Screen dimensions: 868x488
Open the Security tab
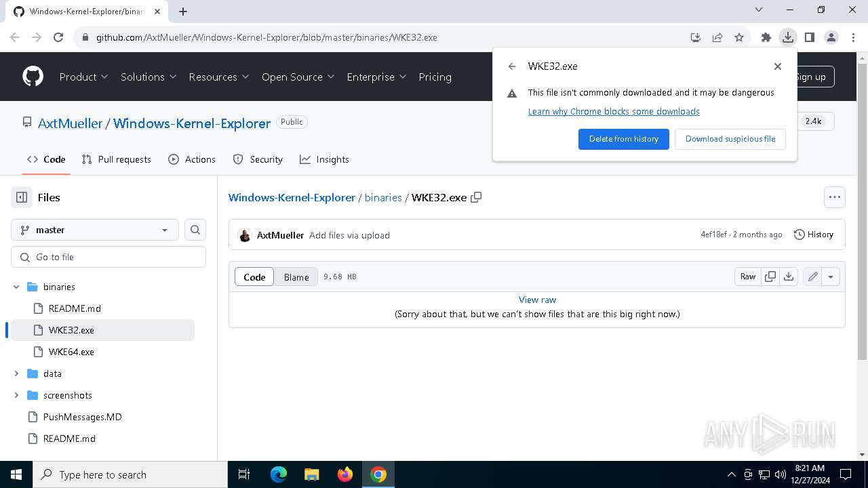(x=258, y=159)
